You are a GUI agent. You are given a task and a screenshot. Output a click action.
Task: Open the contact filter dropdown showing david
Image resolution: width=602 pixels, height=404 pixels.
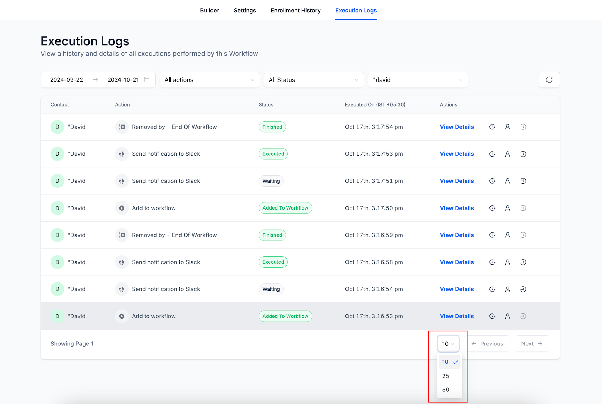(x=418, y=80)
